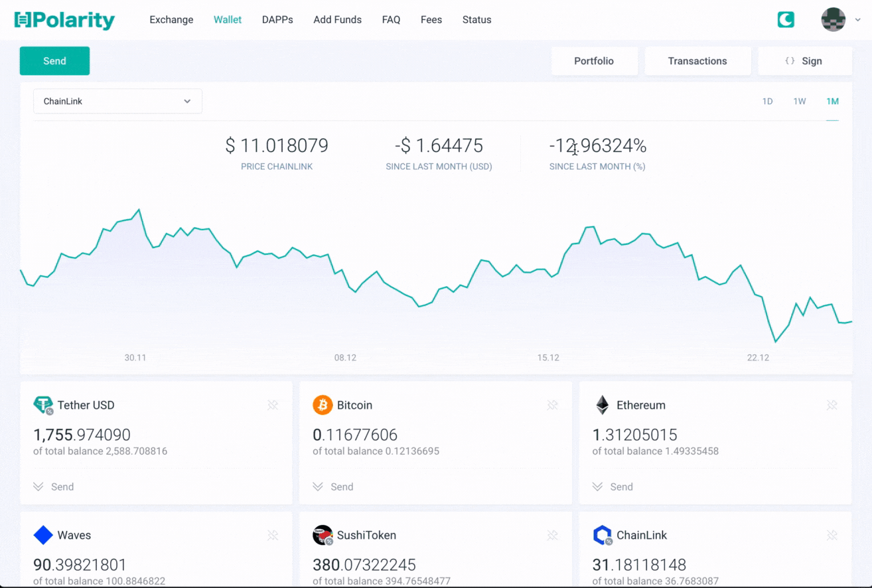This screenshot has height=588, width=872.
Task: Click Bitcoin total balance 0.12136695 text
Action: 376,451
